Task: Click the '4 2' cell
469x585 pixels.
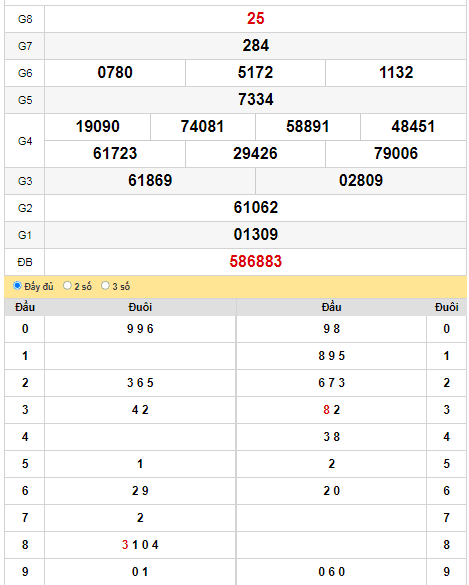Action: (140, 410)
